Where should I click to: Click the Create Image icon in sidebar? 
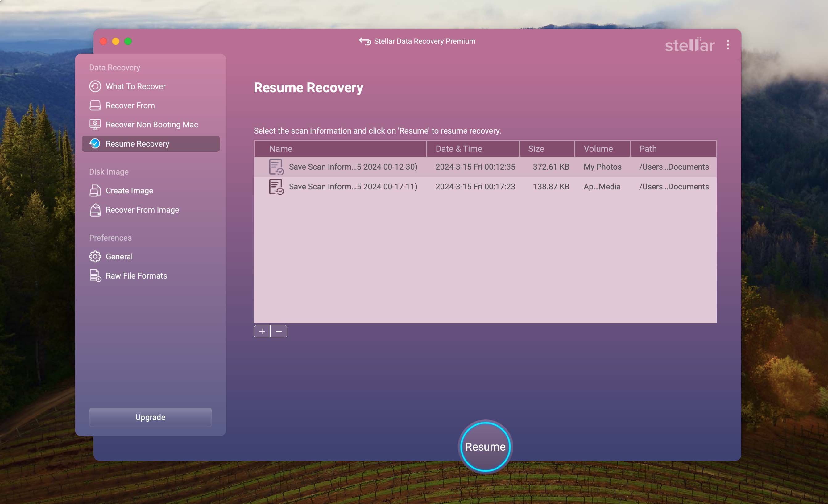tap(95, 191)
